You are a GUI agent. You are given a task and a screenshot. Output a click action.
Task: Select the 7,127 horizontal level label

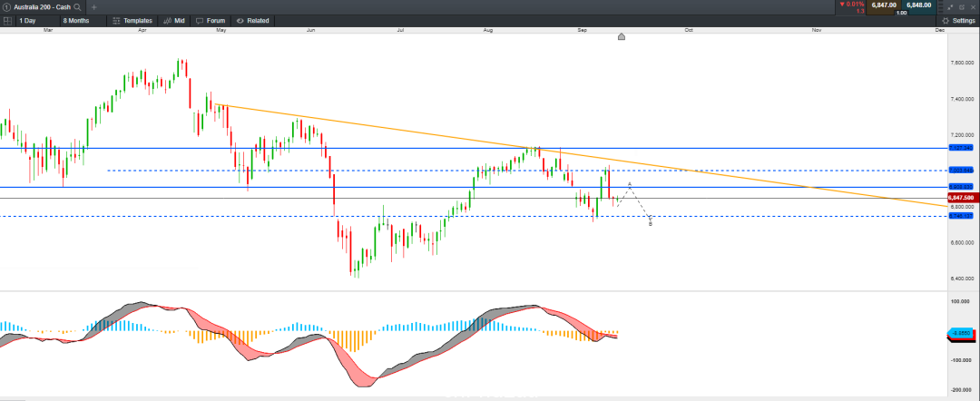[x=961, y=148]
